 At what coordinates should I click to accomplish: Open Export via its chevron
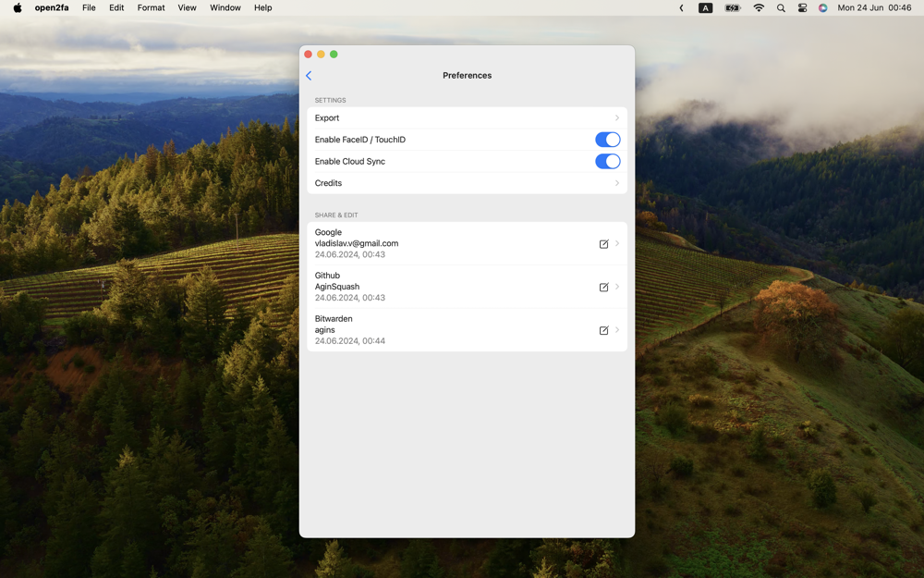click(617, 118)
